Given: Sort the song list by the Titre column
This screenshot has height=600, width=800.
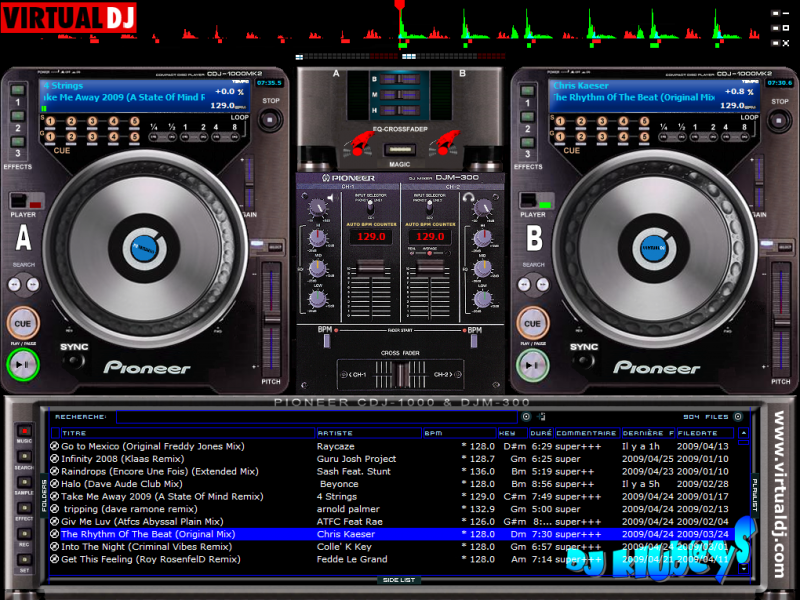Looking at the screenshot, I should [187, 433].
